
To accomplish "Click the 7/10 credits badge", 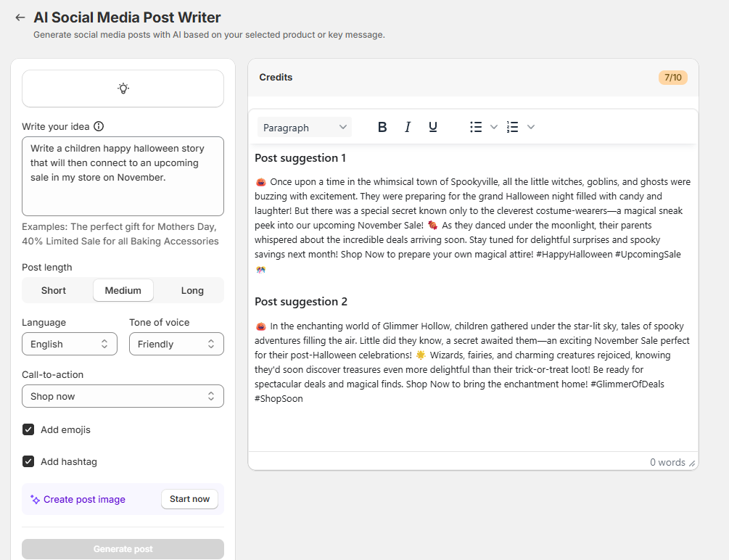I will tap(672, 78).
